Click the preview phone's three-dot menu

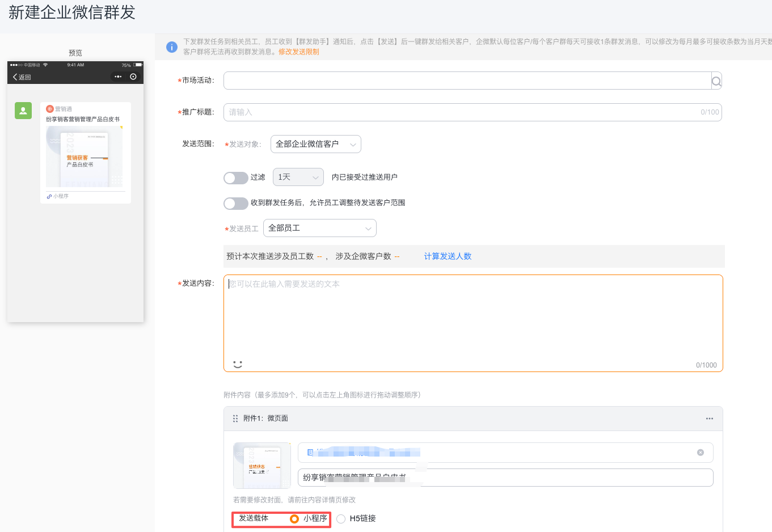coord(118,77)
